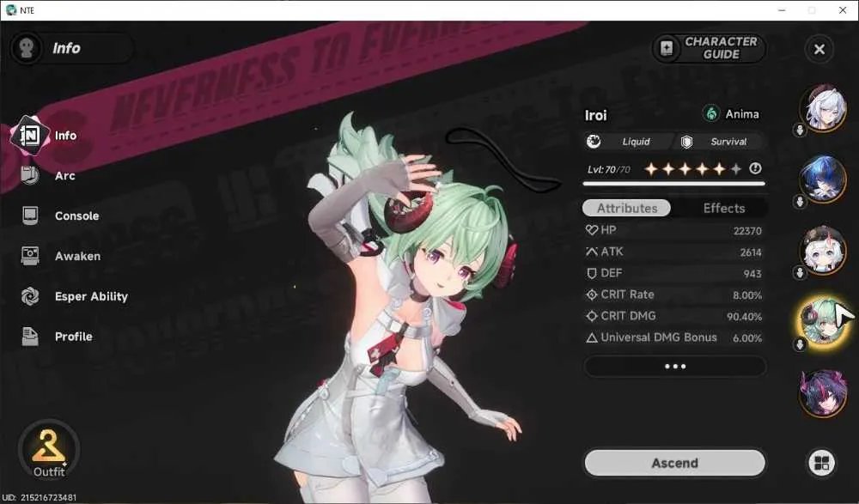Close the character info panel with X
This screenshot has height=504, width=859.
click(819, 49)
